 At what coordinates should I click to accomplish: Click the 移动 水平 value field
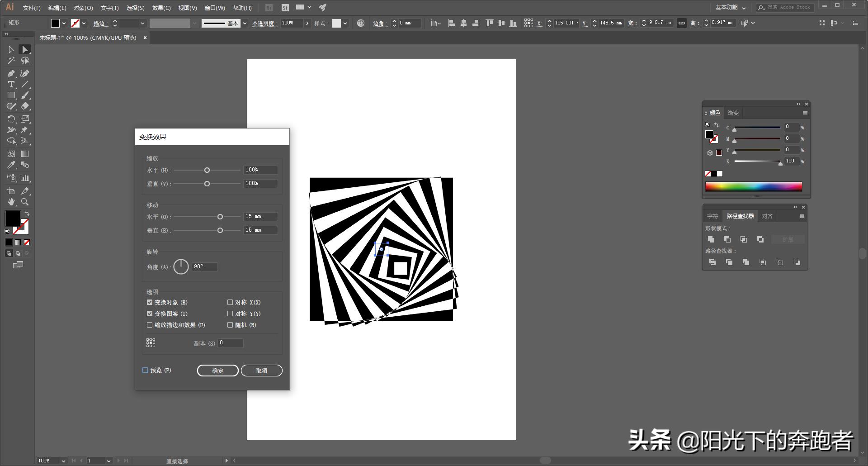point(260,217)
